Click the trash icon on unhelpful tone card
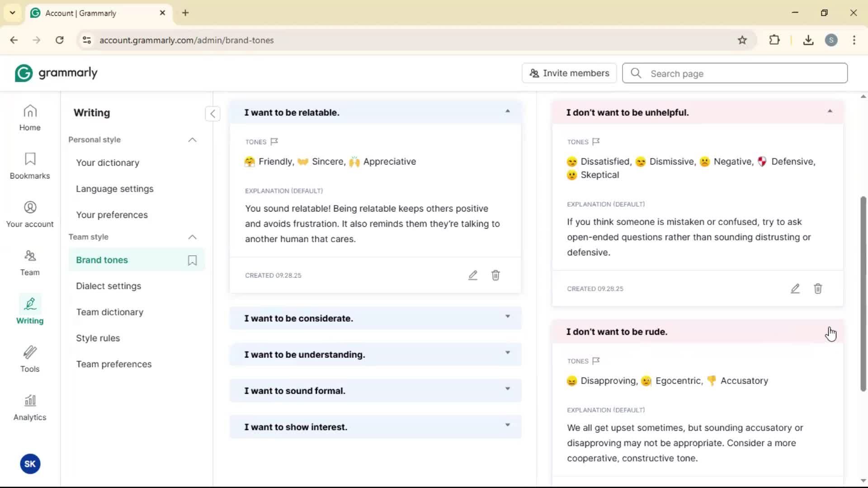This screenshot has width=868, height=488. coord(818,289)
